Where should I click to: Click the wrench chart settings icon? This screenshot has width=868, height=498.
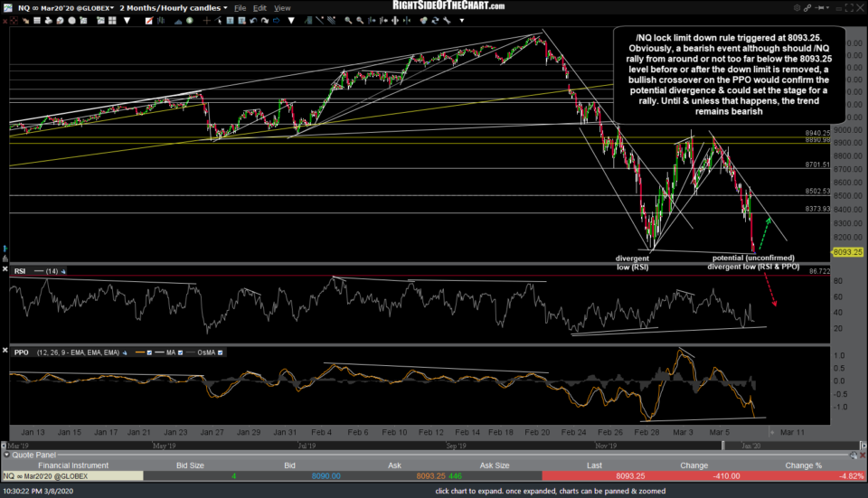click(x=447, y=21)
